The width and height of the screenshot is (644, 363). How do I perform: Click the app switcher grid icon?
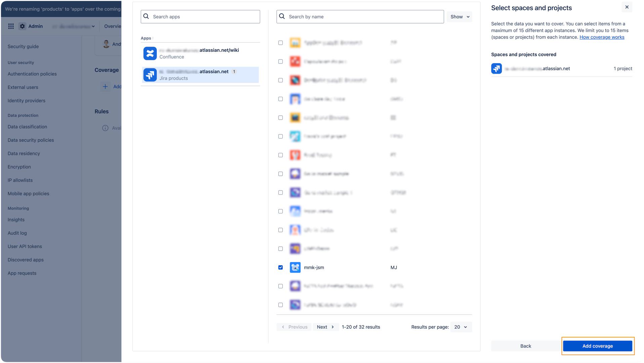[11, 26]
